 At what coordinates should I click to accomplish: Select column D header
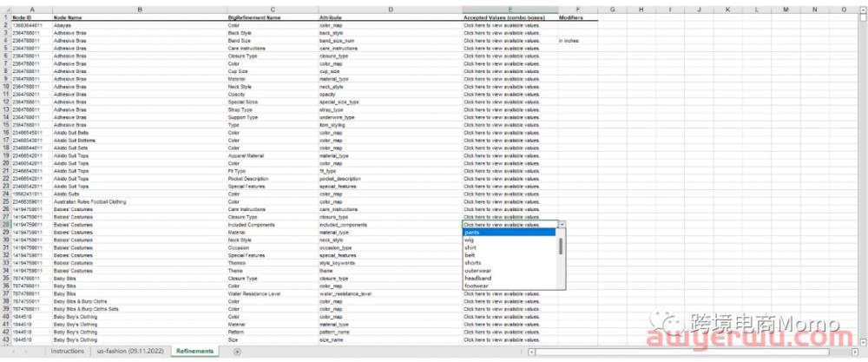(390, 10)
